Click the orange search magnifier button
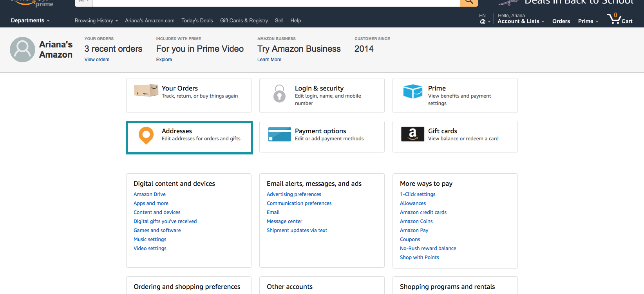 tap(469, 2)
